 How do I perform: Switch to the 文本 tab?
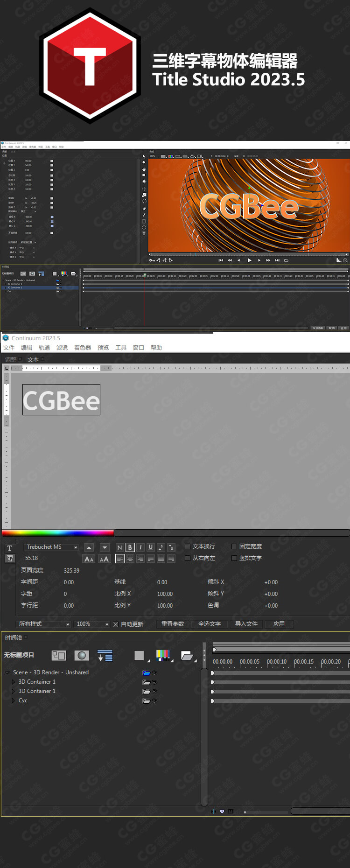point(33,359)
